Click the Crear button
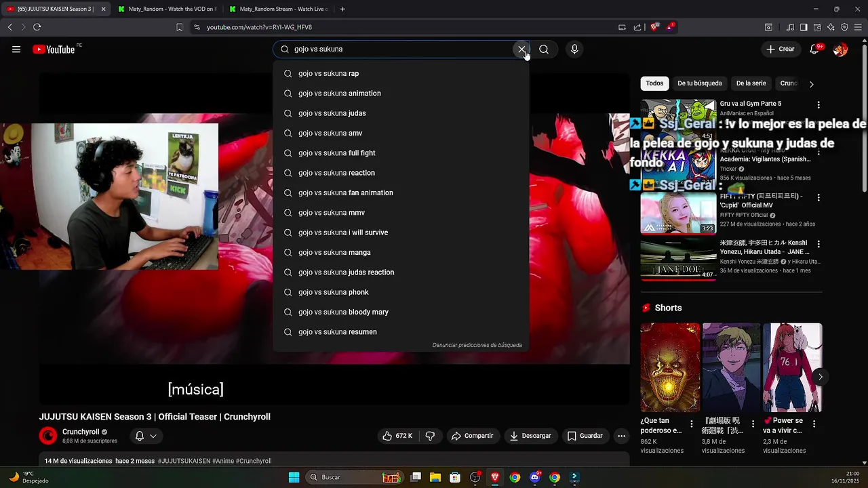Viewport: 868px width, 488px height. (x=781, y=49)
